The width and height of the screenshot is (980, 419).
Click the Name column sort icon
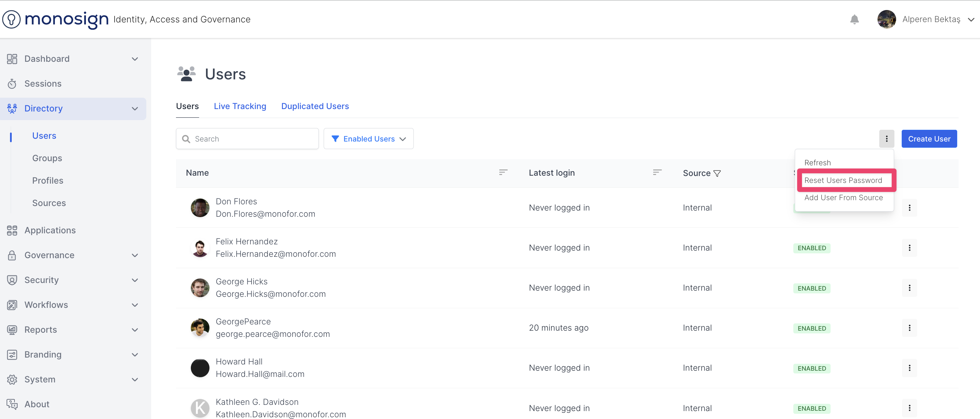tap(503, 172)
